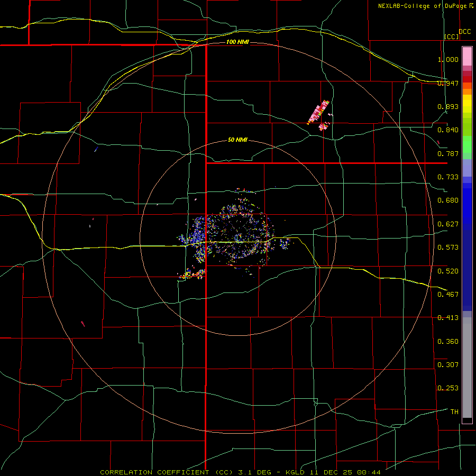Pick the lavender segment of the color bar
Image resolution: width=476 pixels, height=476 pixels.
(x=467, y=168)
